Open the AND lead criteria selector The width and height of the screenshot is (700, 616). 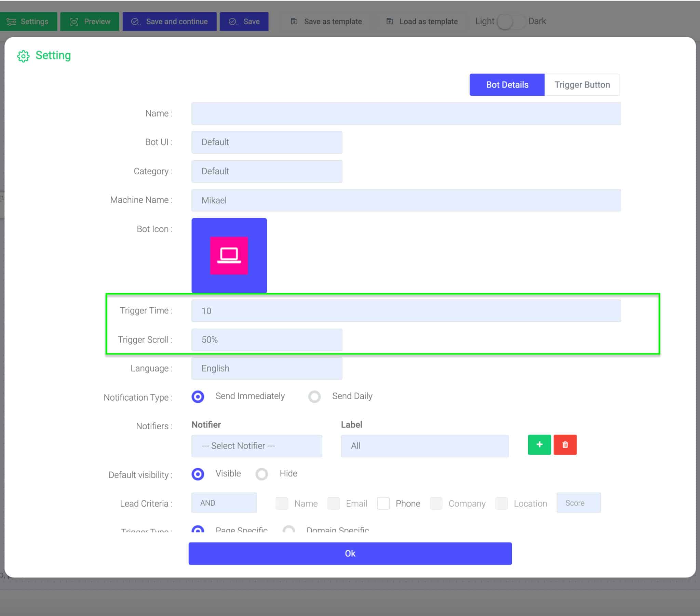[x=224, y=503]
